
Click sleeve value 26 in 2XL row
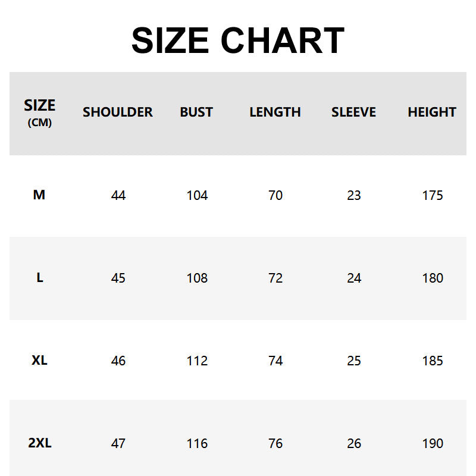(x=354, y=443)
